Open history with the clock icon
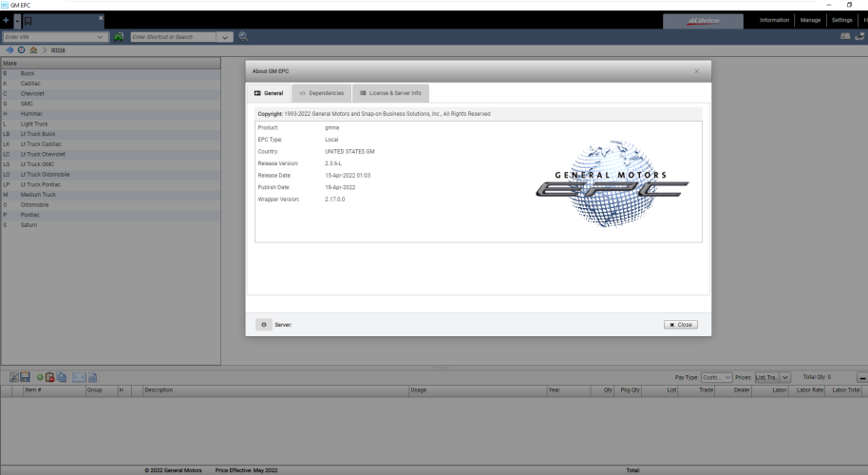Viewport: 868px width, 475px height. pos(21,49)
